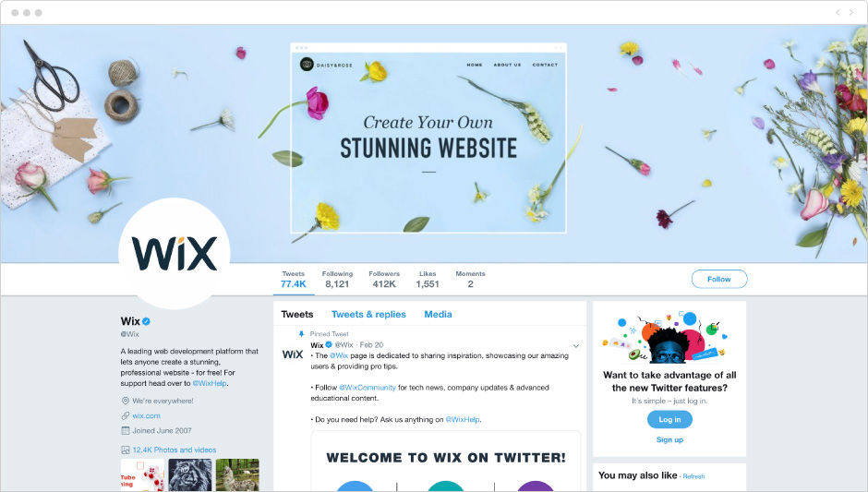The width and height of the screenshot is (868, 492).
Task: Click the browser forward arrow in the title bar
Action: pos(852,12)
